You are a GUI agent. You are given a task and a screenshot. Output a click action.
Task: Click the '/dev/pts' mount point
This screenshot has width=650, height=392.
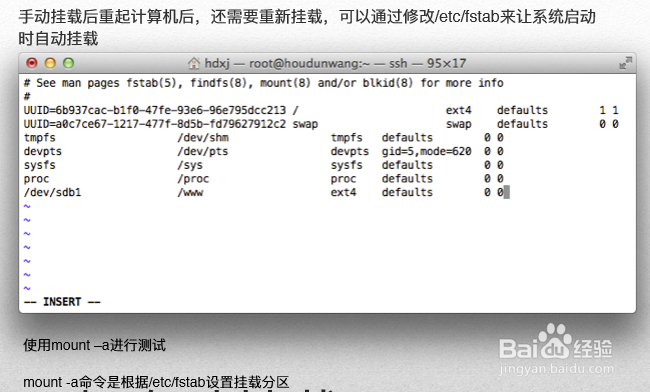click(203, 151)
